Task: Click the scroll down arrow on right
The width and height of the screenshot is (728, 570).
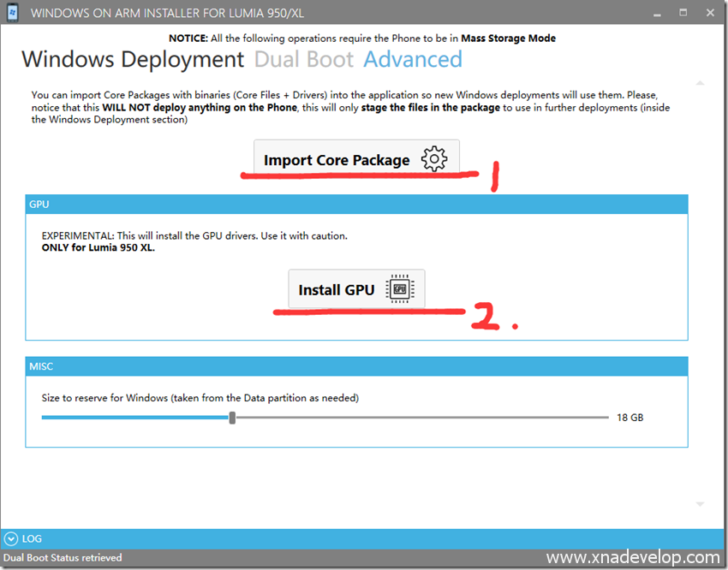Action: 700,504
